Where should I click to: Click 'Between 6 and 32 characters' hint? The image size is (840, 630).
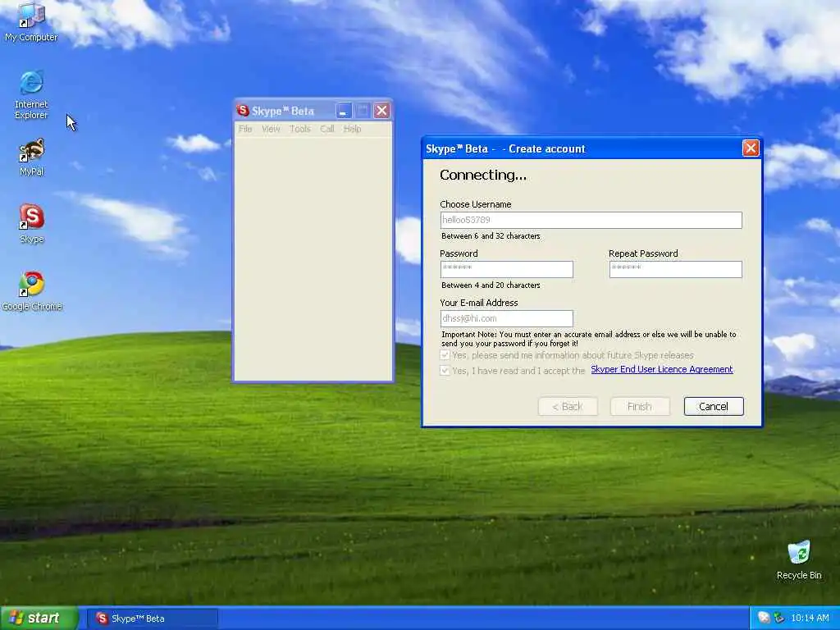pyautogui.click(x=491, y=236)
